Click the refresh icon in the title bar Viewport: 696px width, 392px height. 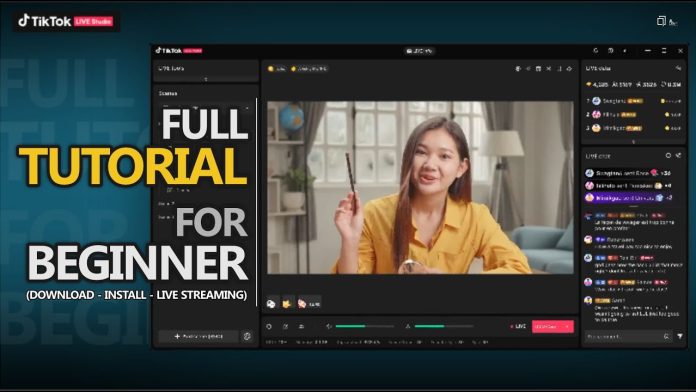tap(596, 51)
